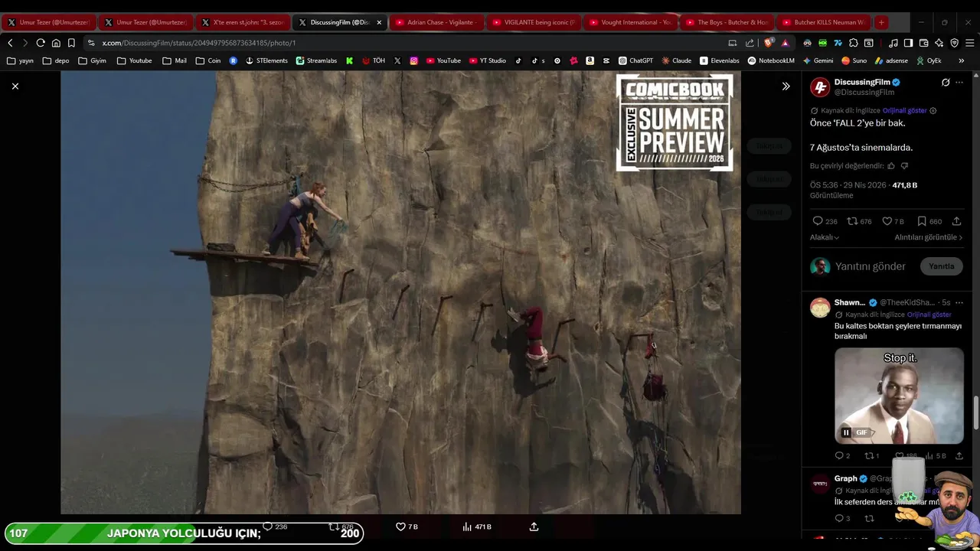Open translation settings gear icon
The image size is (980, 551).
tap(933, 111)
